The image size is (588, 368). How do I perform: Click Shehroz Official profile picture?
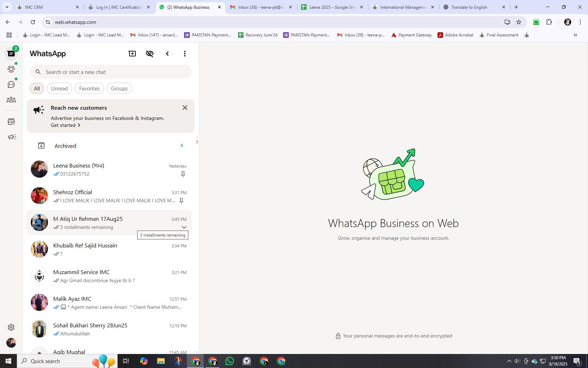click(x=39, y=196)
